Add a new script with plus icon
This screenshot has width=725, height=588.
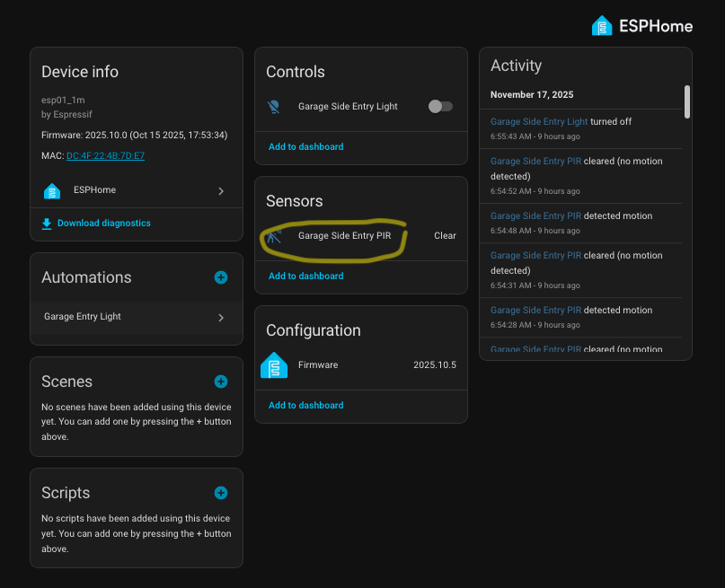tap(221, 493)
